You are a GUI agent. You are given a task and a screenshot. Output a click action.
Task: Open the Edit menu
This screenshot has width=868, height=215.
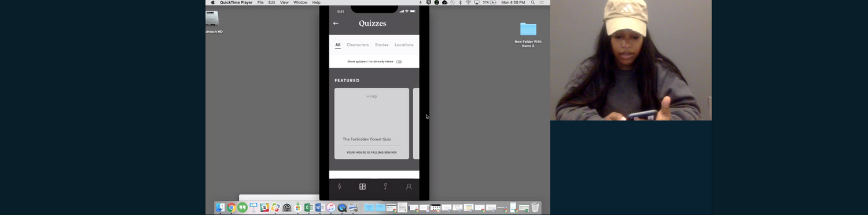(x=271, y=2)
